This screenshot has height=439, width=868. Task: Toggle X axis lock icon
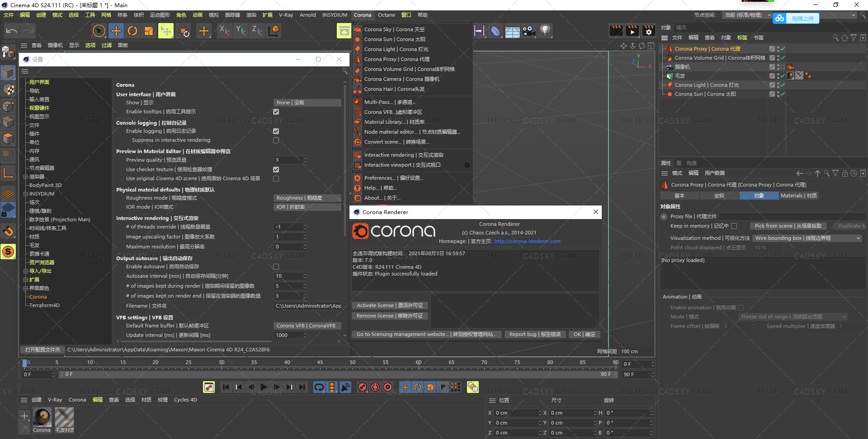click(224, 30)
